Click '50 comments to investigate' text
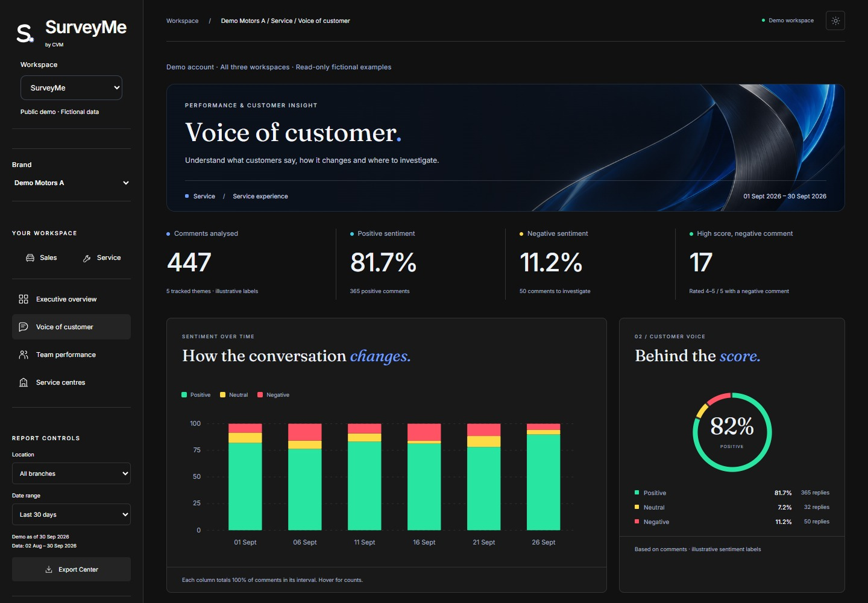The image size is (868, 603). coord(555,291)
